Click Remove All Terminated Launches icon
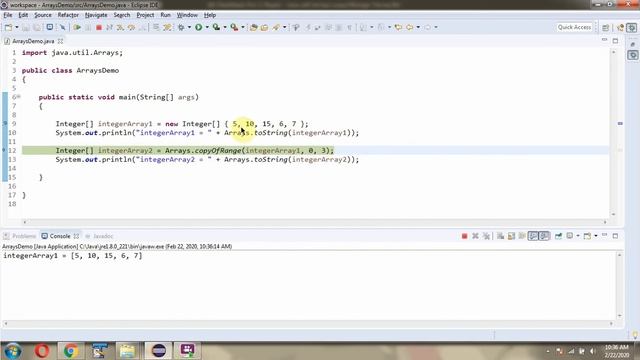 point(486,236)
